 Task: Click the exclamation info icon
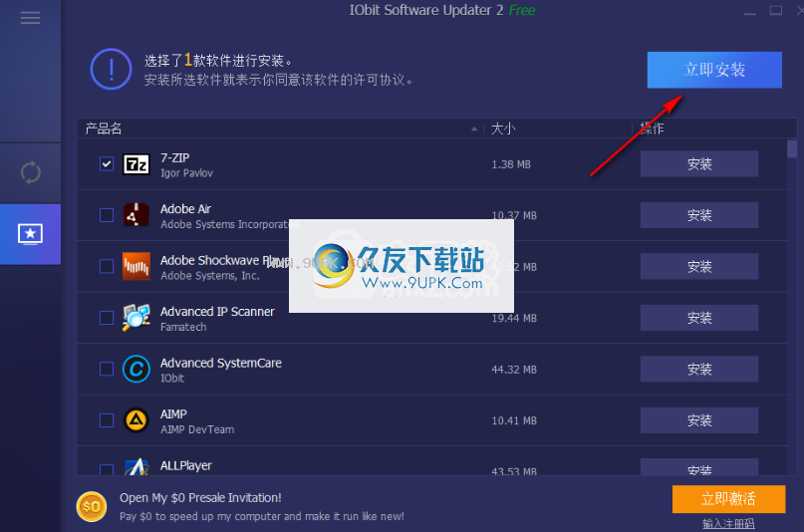click(x=112, y=69)
